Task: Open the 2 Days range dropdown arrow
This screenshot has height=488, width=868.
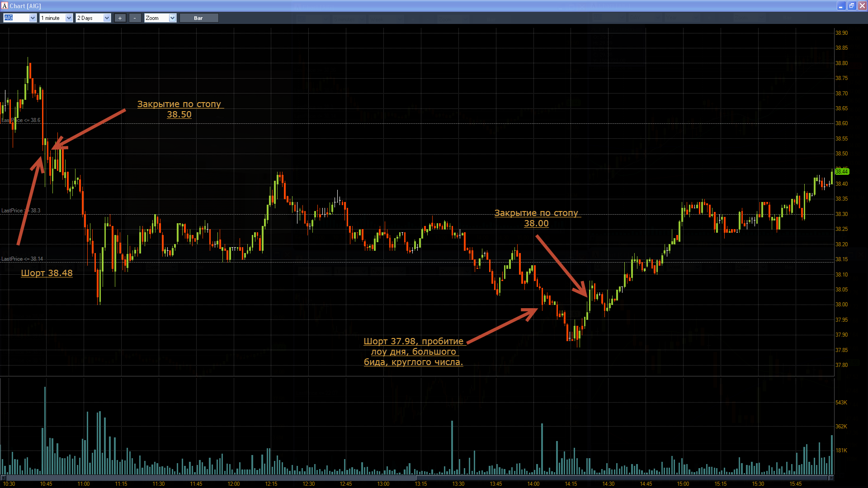Action: [x=107, y=18]
